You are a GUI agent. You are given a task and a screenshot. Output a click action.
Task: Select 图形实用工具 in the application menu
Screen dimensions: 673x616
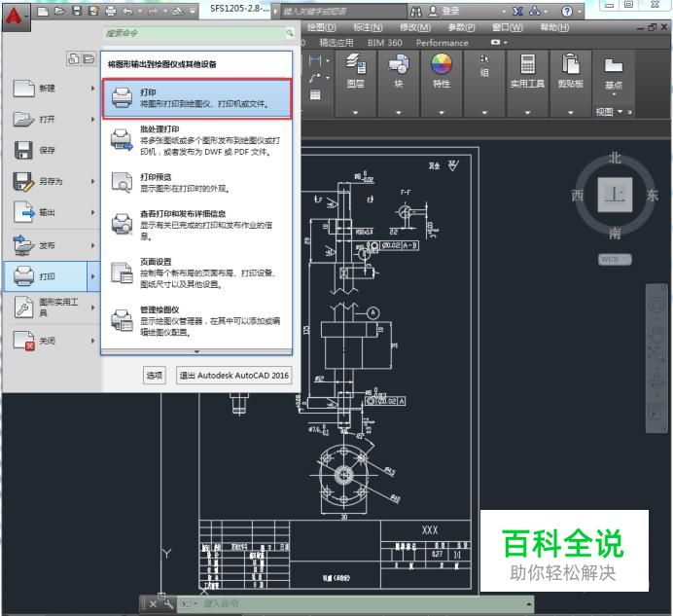click(x=52, y=308)
